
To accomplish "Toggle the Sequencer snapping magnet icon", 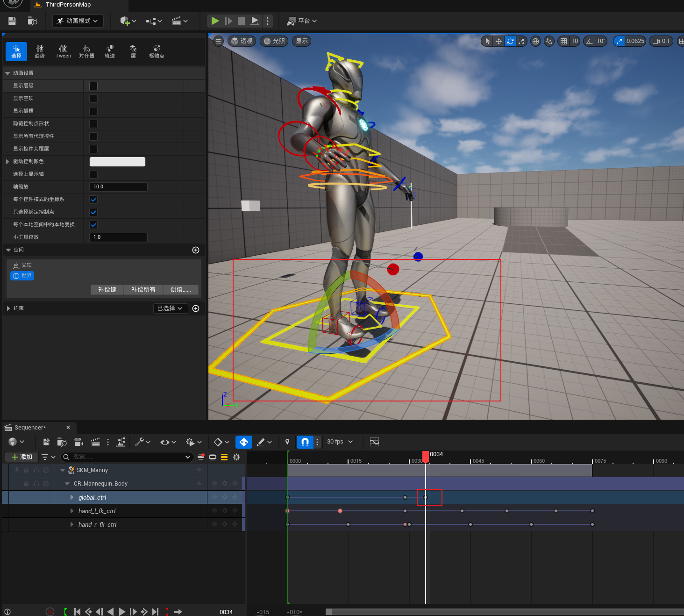I will coord(305,442).
